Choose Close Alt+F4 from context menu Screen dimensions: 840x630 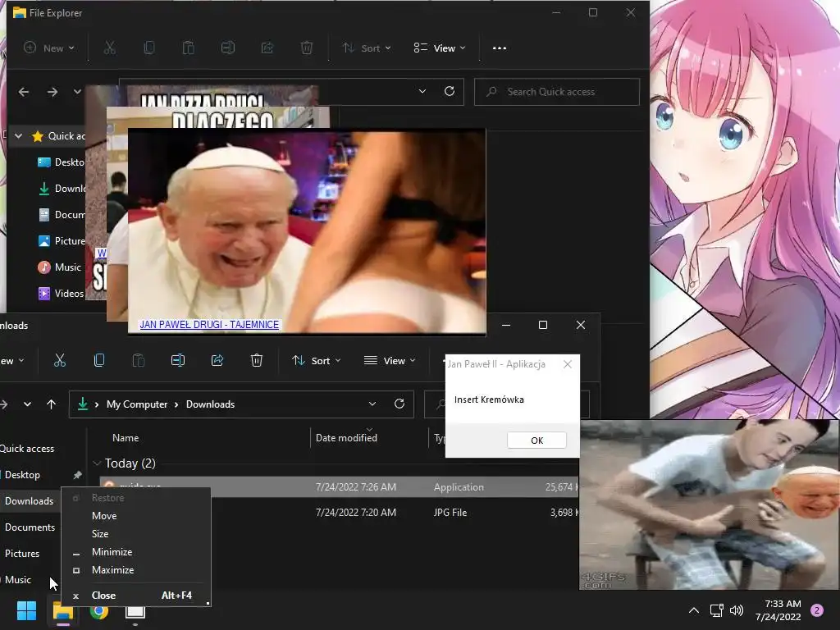[136, 596]
